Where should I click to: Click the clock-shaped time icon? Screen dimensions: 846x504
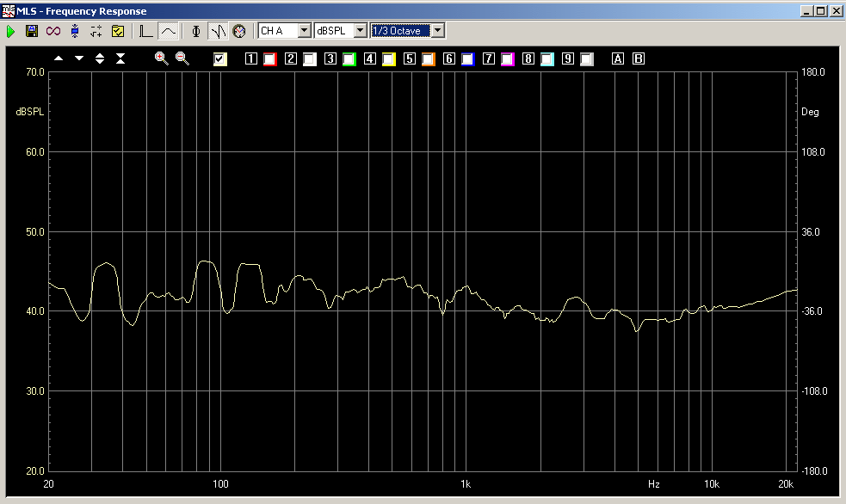coord(238,31)
